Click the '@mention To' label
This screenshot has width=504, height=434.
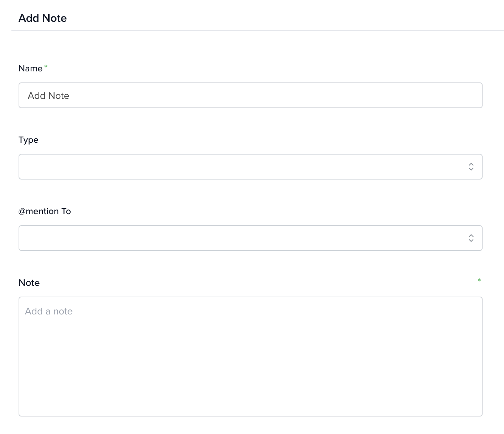click(x=45, y=211)
